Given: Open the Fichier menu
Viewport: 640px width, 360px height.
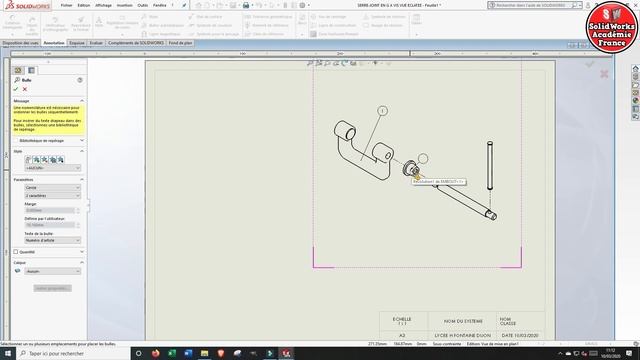Looking at the screenshot, I should tap(67, 5).
